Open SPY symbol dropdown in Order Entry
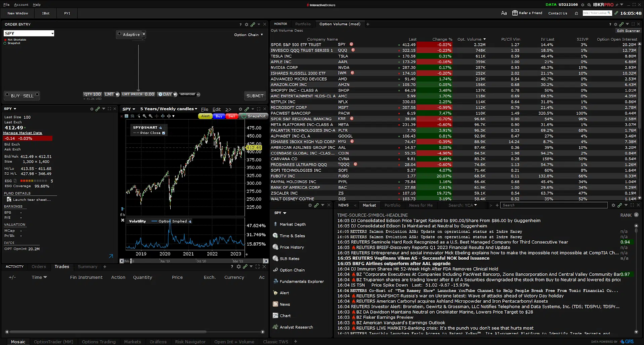 click(52, 33)
